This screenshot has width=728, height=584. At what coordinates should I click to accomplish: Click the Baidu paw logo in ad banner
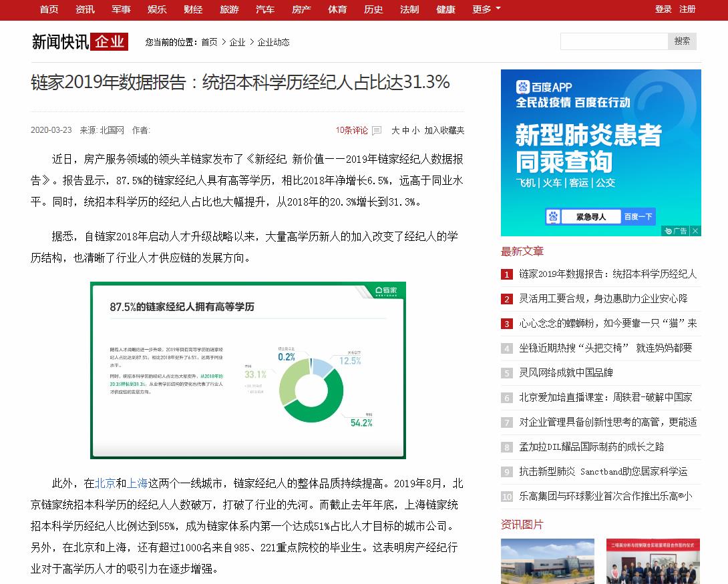tap(523, 87)
